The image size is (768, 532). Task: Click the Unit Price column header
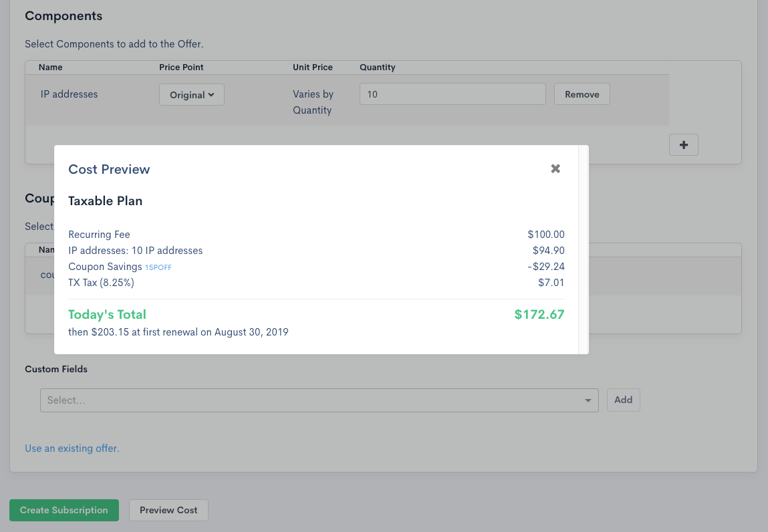click(313, 67)
